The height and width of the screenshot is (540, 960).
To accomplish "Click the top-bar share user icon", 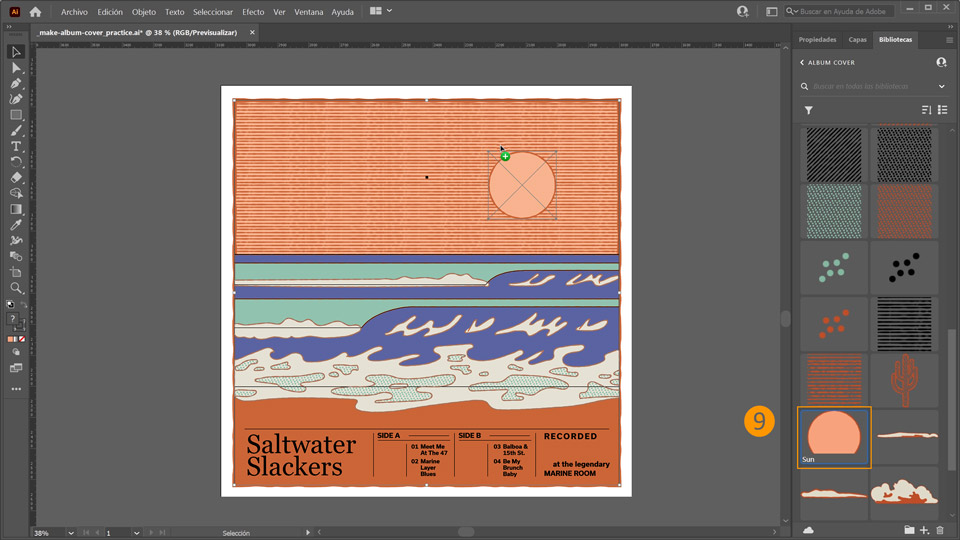I will [x=743, y=11].
